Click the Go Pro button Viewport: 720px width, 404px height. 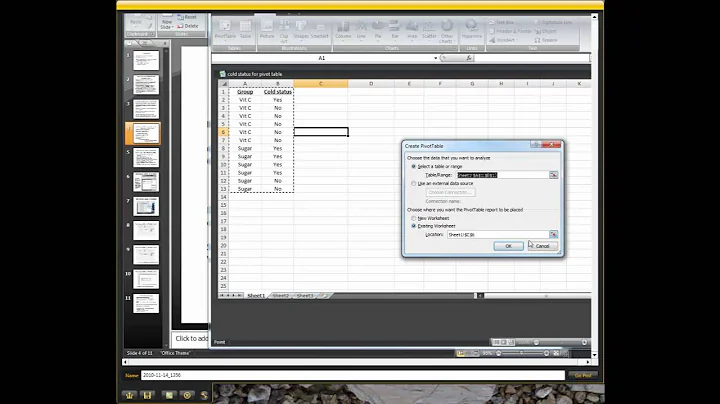(x=583, y=375)
